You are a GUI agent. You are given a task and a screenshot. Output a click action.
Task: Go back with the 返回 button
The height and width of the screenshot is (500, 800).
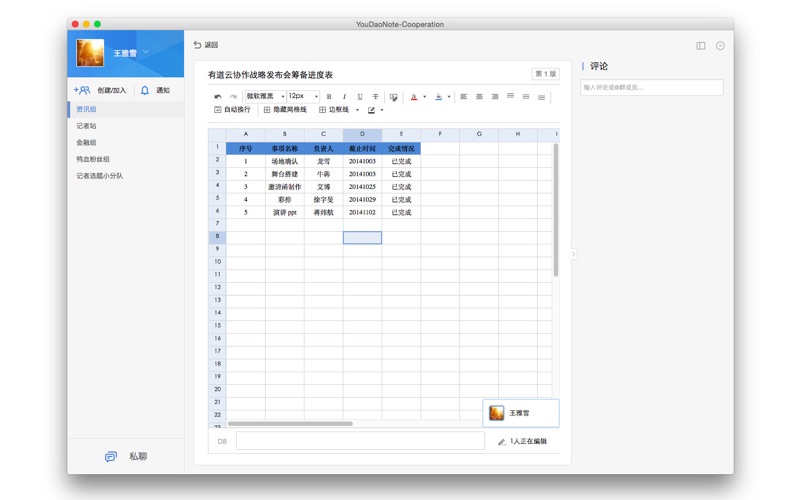(x=206, y=45)
